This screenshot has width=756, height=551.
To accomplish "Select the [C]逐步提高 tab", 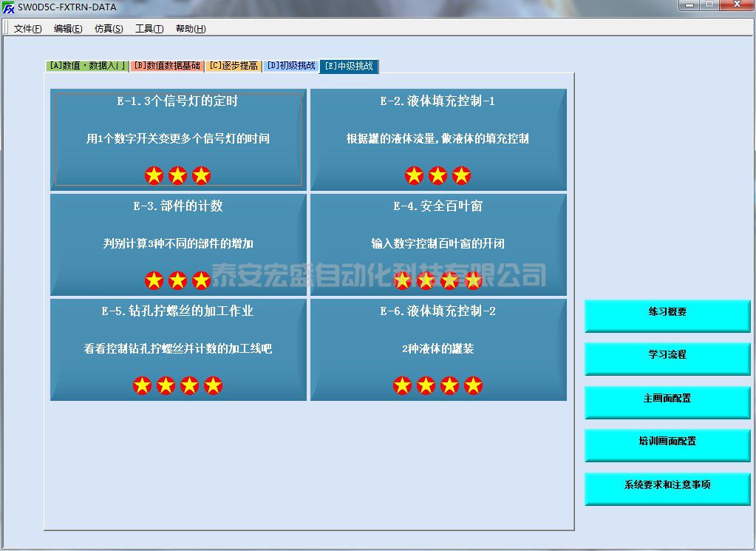I will 233,66.
